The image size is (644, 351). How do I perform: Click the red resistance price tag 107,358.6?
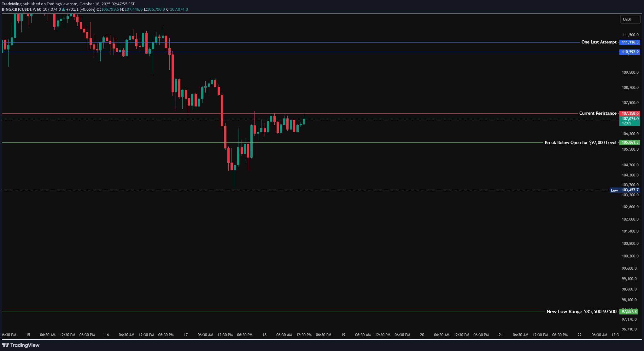coord(629,113)
